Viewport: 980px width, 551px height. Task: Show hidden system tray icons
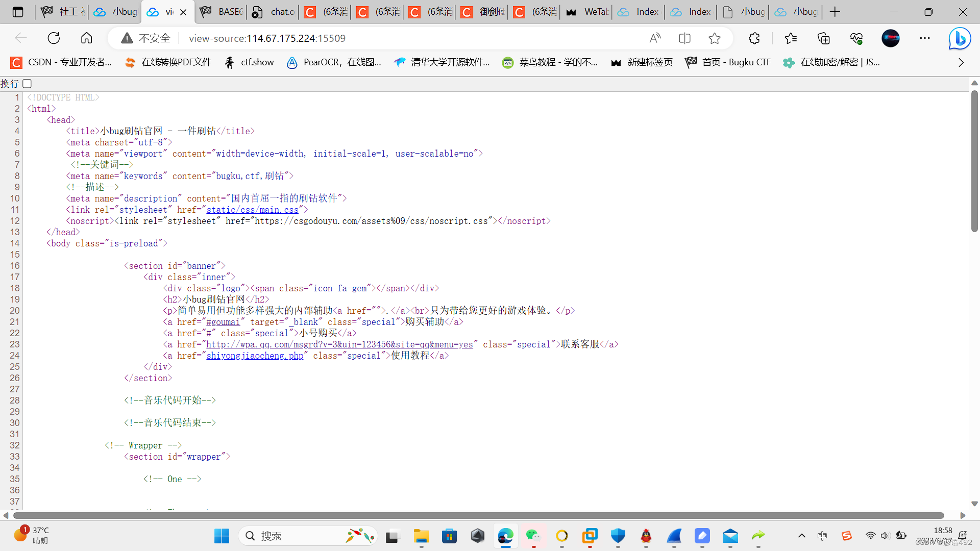click(x=801, y=536)
